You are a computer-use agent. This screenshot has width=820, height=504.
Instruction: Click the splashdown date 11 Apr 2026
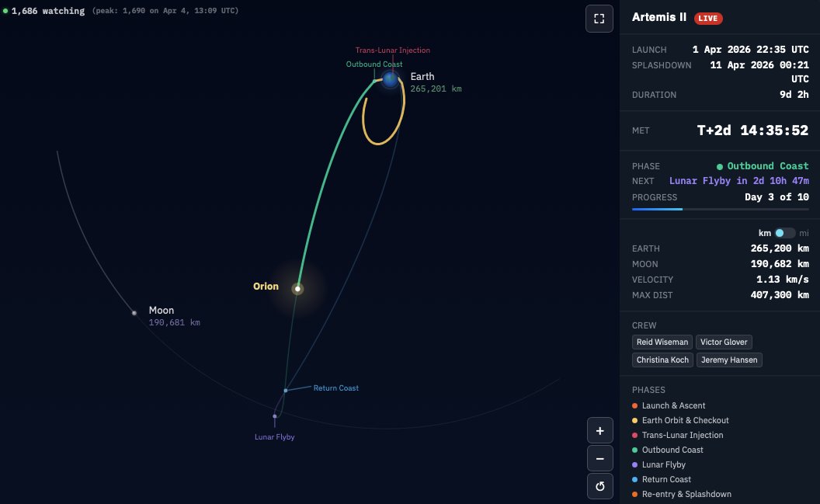(759, 71)
